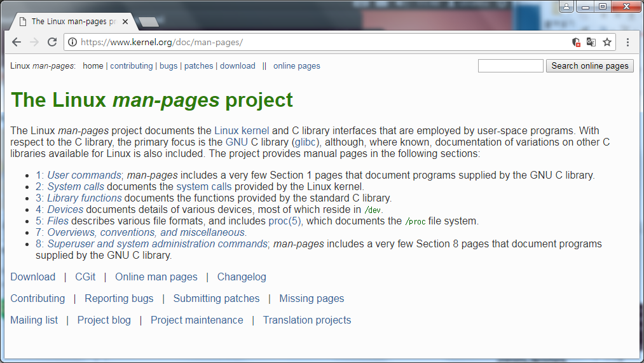Open section 1: User commands
Viewport: 644px width, 363px height.
pos(78,175)
